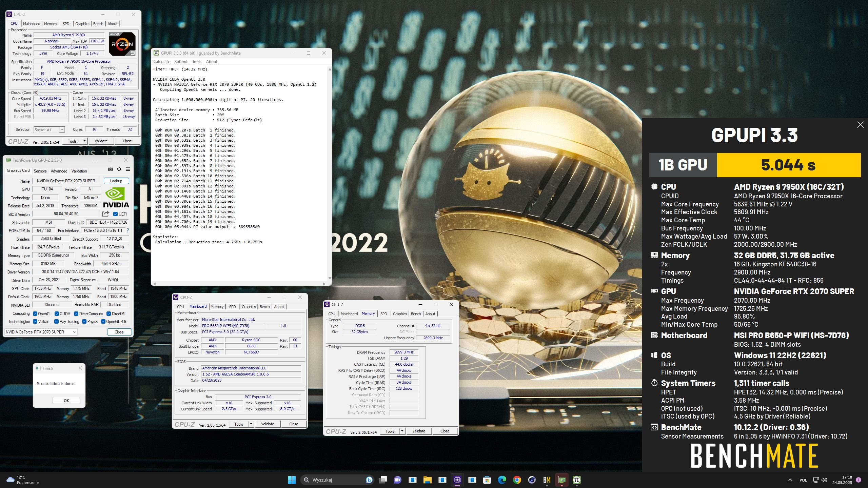868x488 pixels.
Task: Toggle DirectML checkbox
Action: pos(108,314)
